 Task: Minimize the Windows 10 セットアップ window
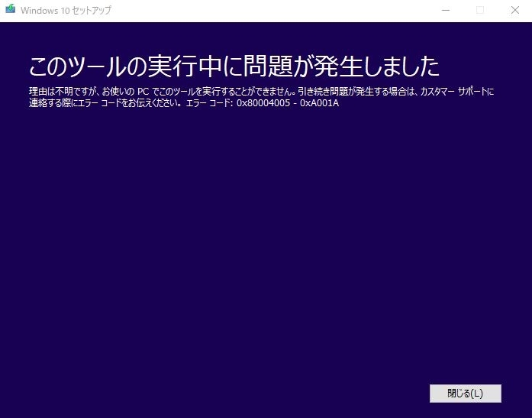click(446, 10)
